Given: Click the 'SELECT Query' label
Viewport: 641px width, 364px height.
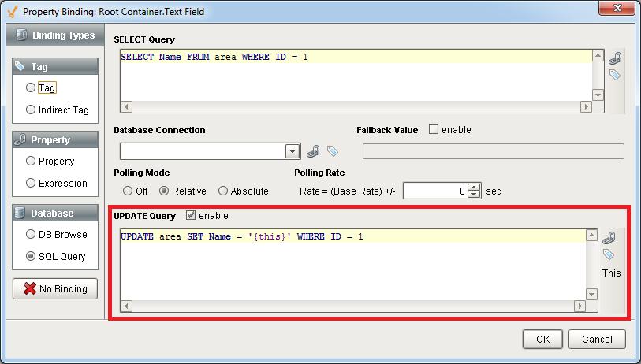Looking at the screenshot, I should coord(144,39).
